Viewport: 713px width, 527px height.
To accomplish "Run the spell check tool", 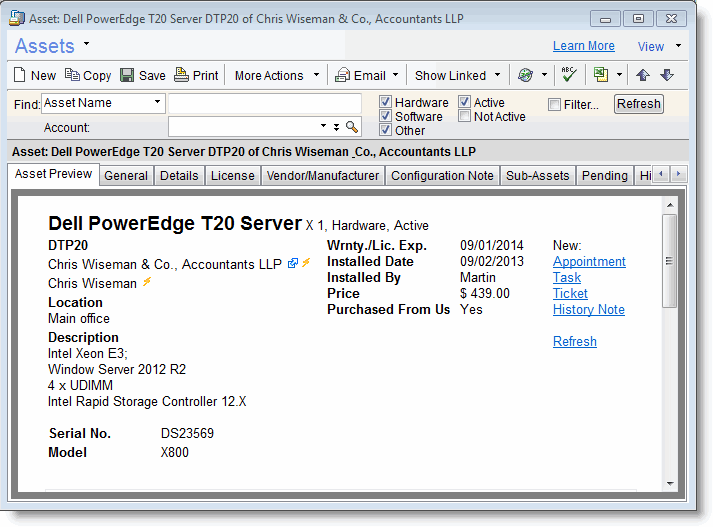I will click(569, 75).
